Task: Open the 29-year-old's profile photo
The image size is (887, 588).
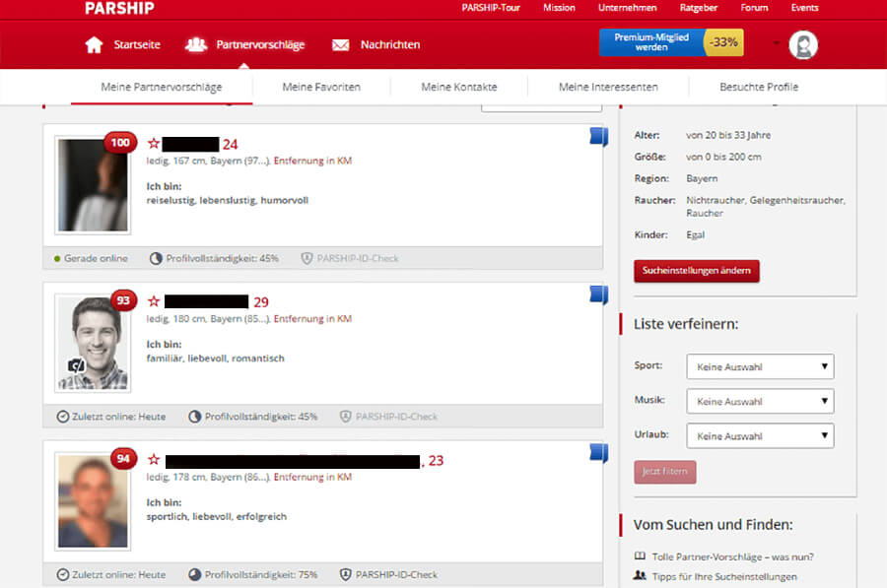Action: [x=93, y=343]
